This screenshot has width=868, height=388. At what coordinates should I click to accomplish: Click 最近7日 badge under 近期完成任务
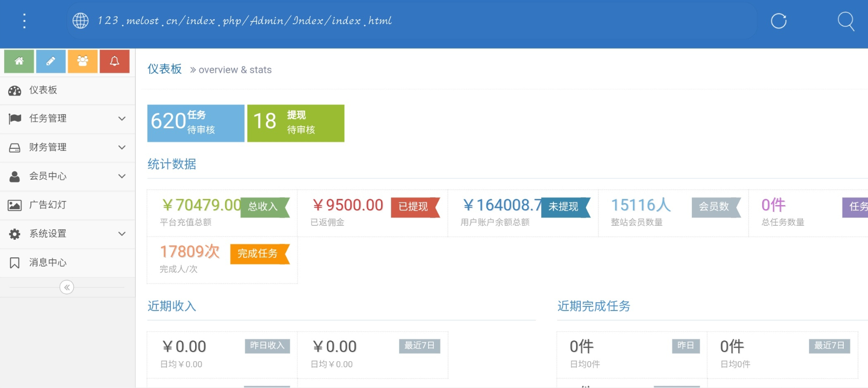pos(829,346)
